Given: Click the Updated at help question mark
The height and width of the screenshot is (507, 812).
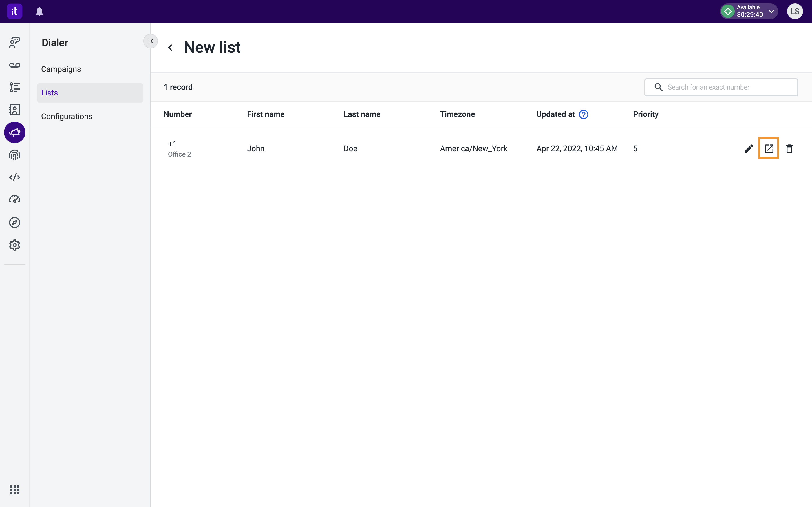Looking at the screenshot, I should pos(584,114).
